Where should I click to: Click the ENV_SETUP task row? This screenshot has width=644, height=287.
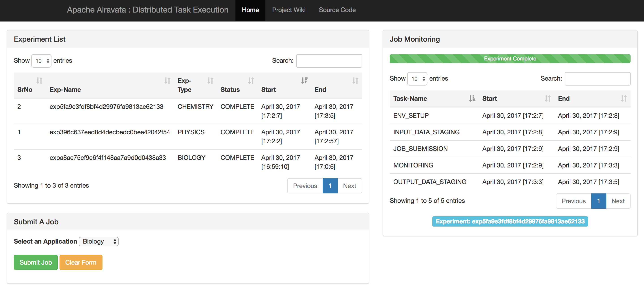510,116
